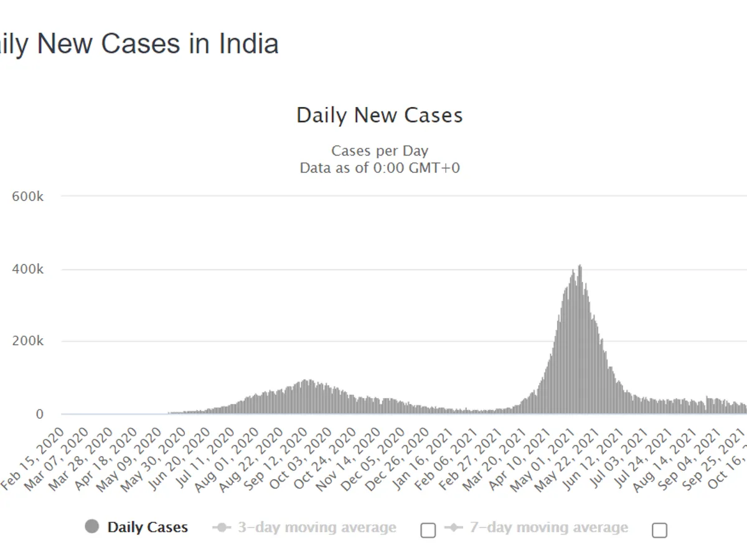Click the Daily Cases legend circle icon
747x560 pixels.
coord(92,527)
